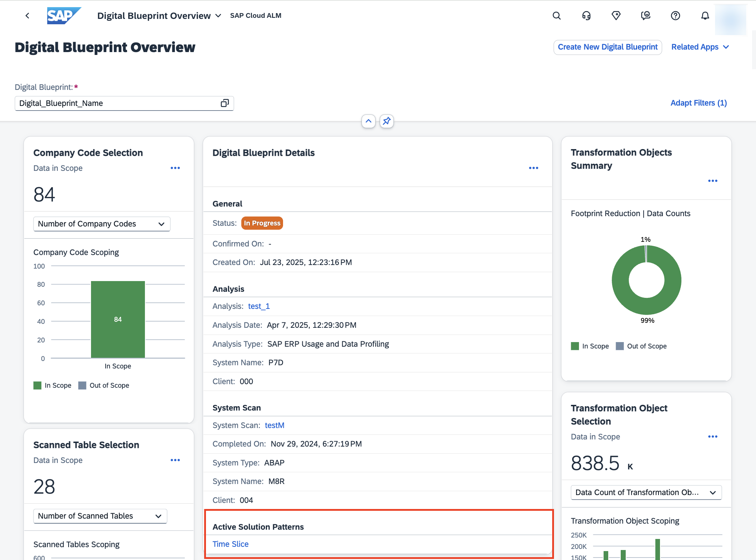Screen dimensions: 756x560
Task: Open the Time Slice solution pattern link
Action: [x=231, y=544]
